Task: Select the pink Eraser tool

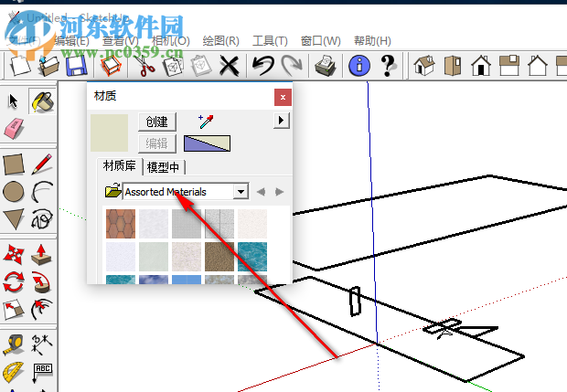Action: [14, 128]
